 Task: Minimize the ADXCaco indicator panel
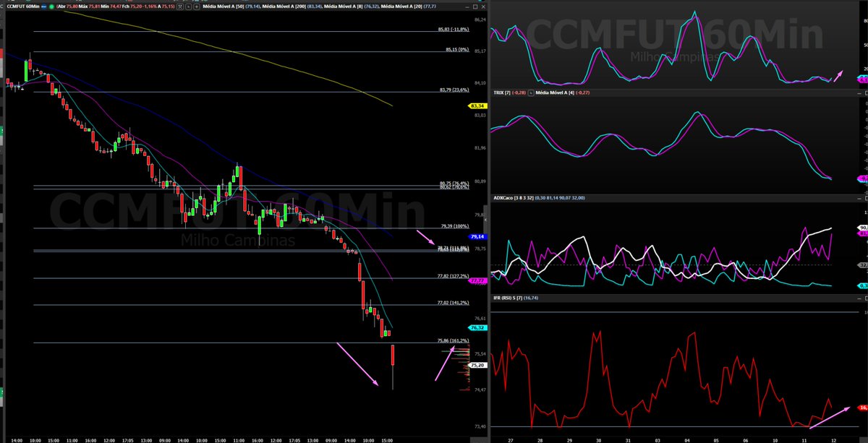click(x=859, y=198)
